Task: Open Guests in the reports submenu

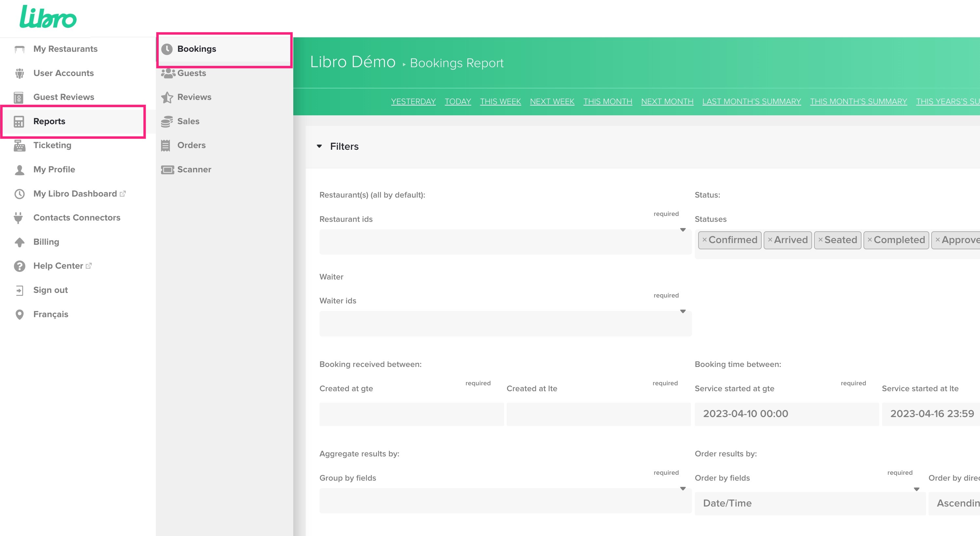Action: coord(191,73)
